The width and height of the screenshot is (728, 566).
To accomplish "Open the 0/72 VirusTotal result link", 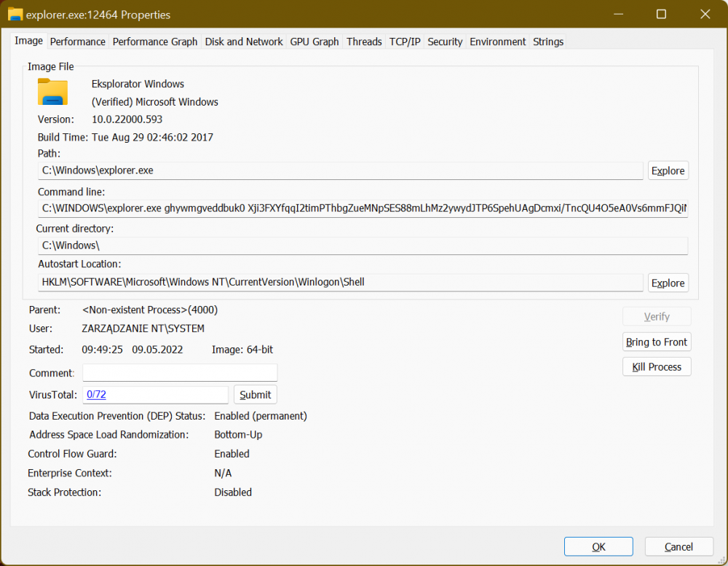I will tap(97, 395).
